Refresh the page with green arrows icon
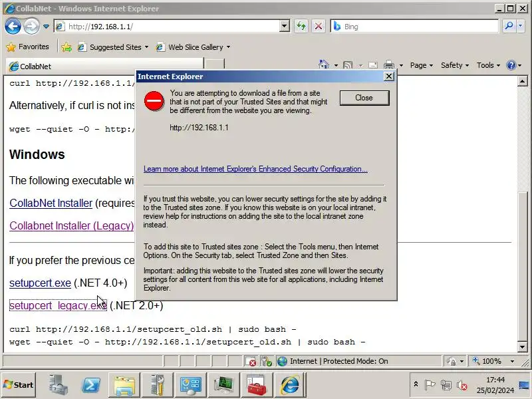The width and height of the screenshot is (532, 399). click(301, 26)
